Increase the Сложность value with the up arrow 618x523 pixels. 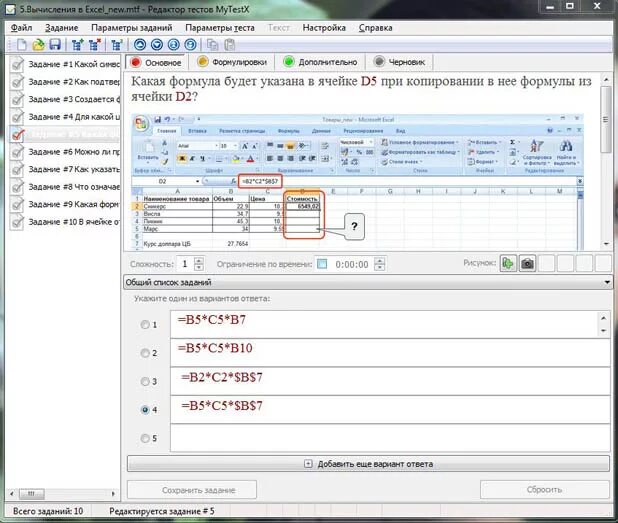coord(199,260)
